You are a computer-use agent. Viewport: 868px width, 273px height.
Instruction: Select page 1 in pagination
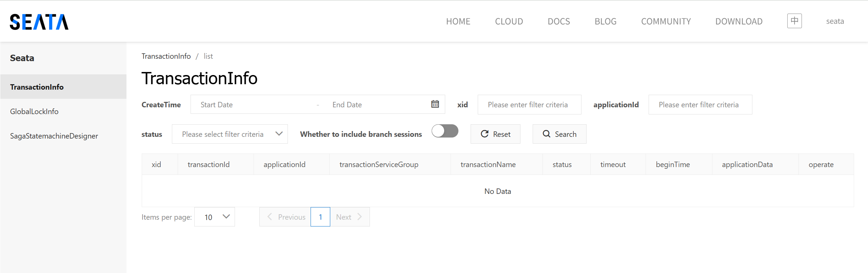click(320, 217)
